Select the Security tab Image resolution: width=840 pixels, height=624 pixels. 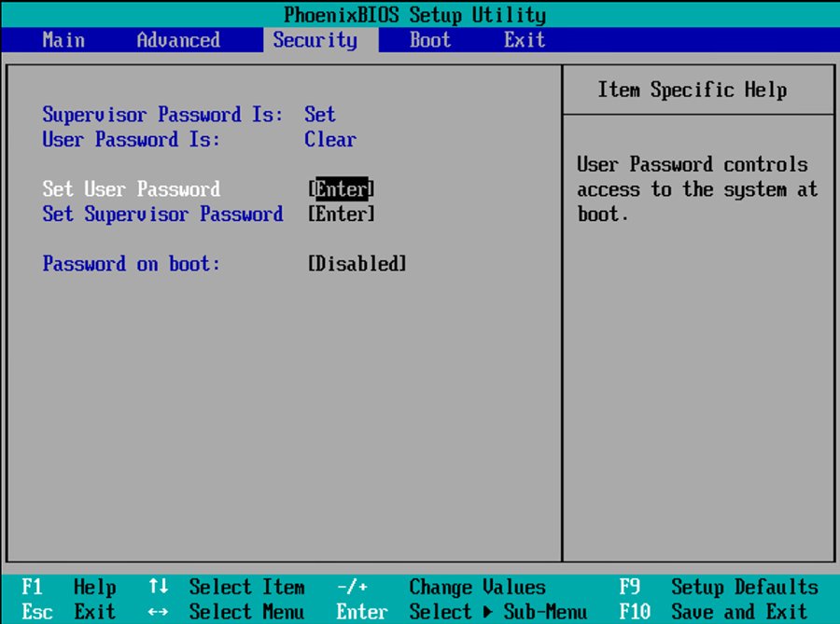pos(315,40)
